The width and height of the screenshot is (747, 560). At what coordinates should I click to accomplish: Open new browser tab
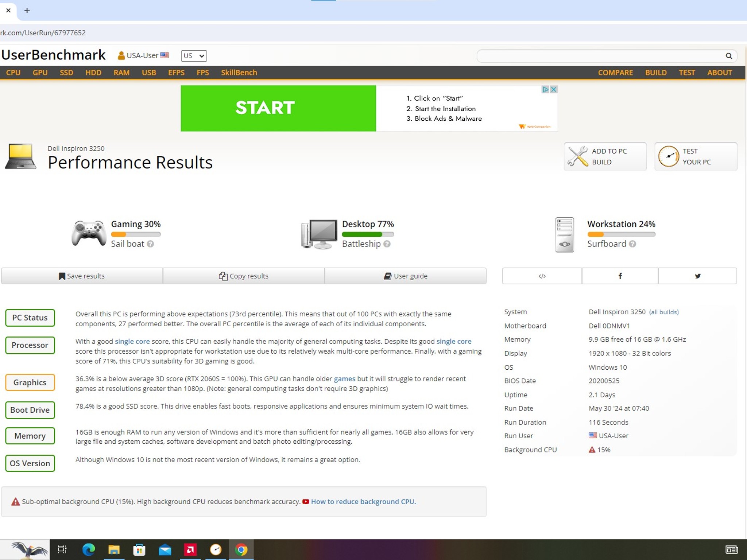click(x=27, y=10)
